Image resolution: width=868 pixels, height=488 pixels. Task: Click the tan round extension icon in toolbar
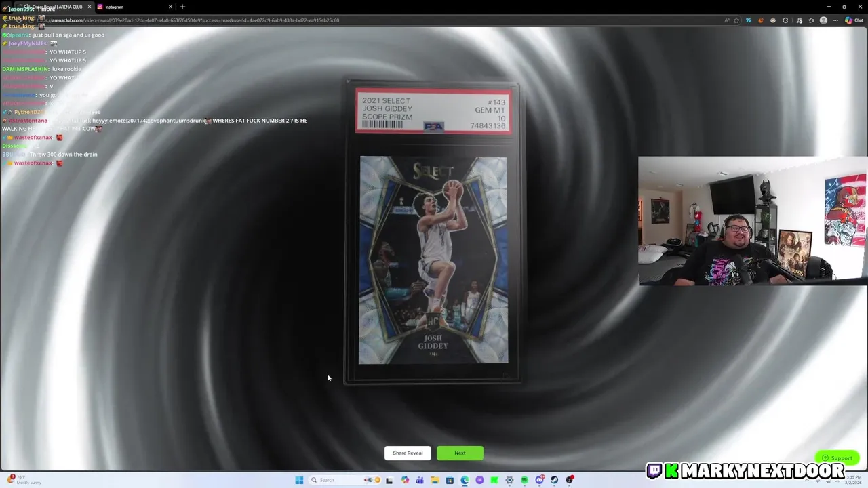coord(773,20)
